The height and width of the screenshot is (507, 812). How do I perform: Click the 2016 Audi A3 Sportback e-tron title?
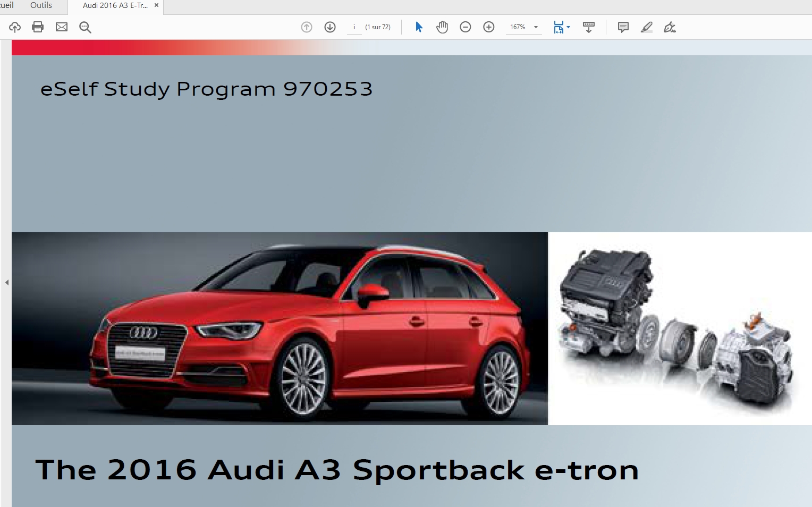tap(337, 470)
